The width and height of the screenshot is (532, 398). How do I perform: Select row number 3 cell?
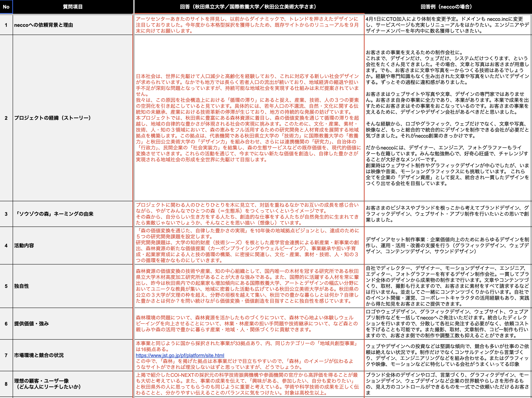pos(6,214)
